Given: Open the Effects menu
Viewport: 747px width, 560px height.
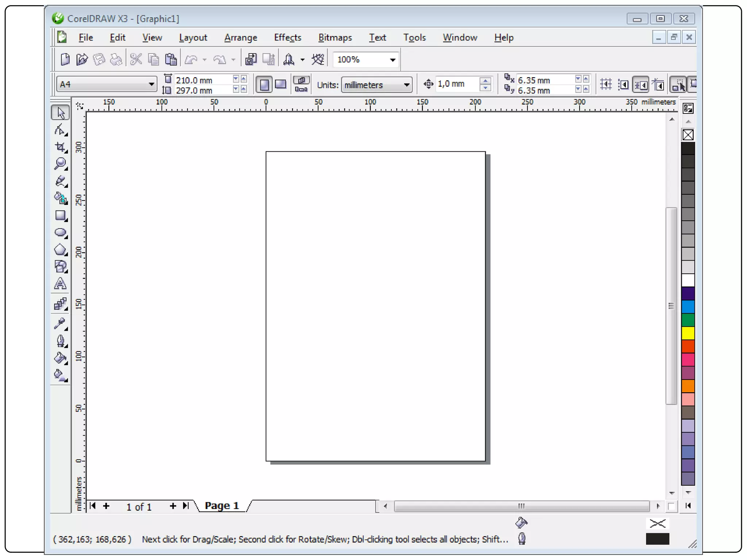Looking at the screenshot, I should pos(287,38).
